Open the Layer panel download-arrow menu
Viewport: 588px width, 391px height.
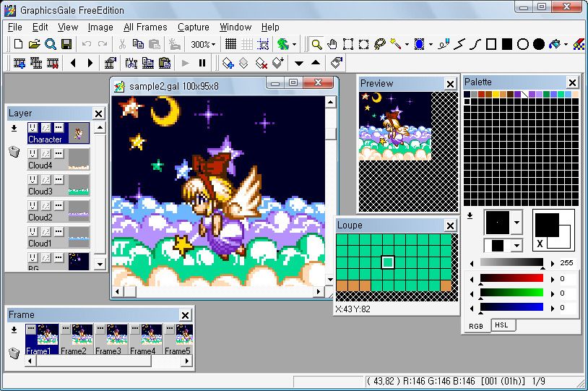14,129
